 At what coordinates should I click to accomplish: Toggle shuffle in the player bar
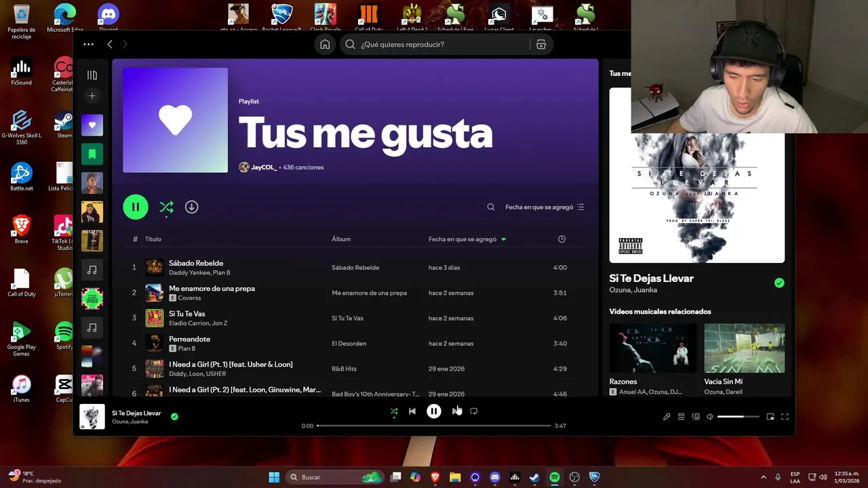pos(394,411)
